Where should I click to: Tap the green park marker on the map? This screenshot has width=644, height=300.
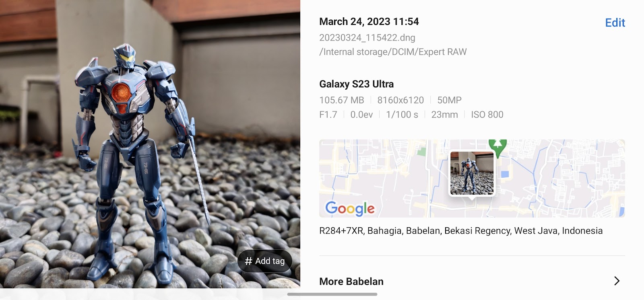[x=498, y=148]
